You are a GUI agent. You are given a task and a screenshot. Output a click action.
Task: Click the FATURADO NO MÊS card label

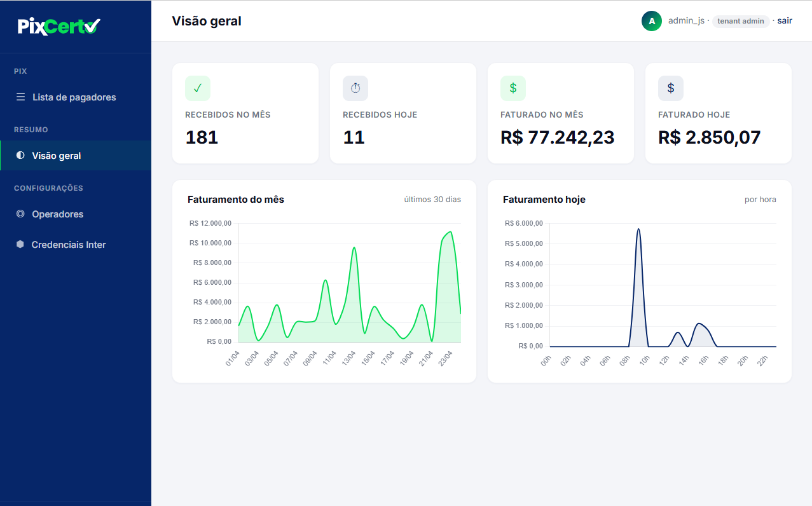point(542,115)
